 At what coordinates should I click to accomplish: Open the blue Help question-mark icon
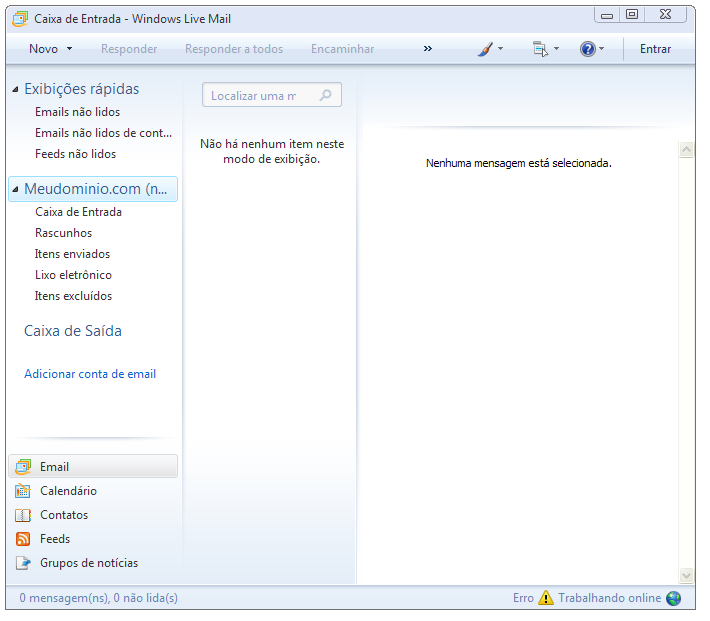588,49
